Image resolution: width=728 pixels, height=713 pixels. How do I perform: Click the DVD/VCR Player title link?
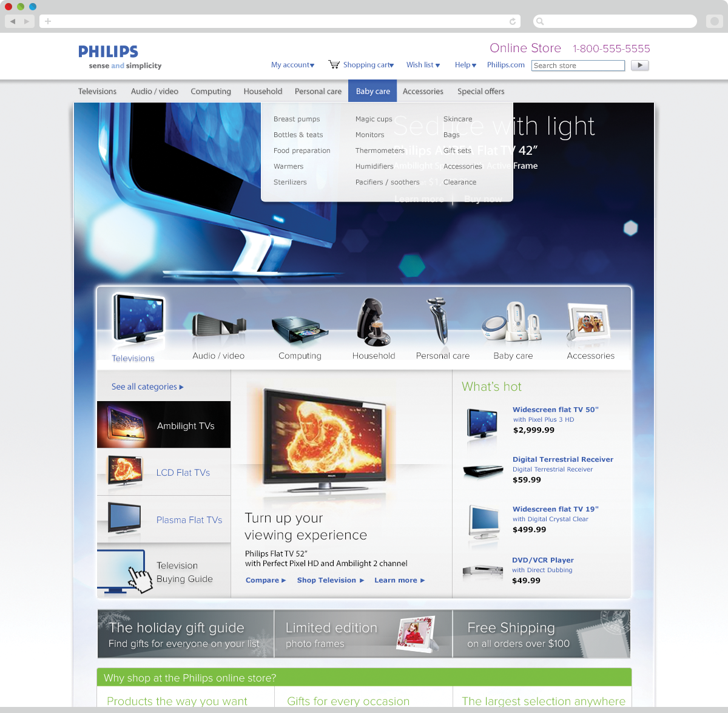click(543, 560)
